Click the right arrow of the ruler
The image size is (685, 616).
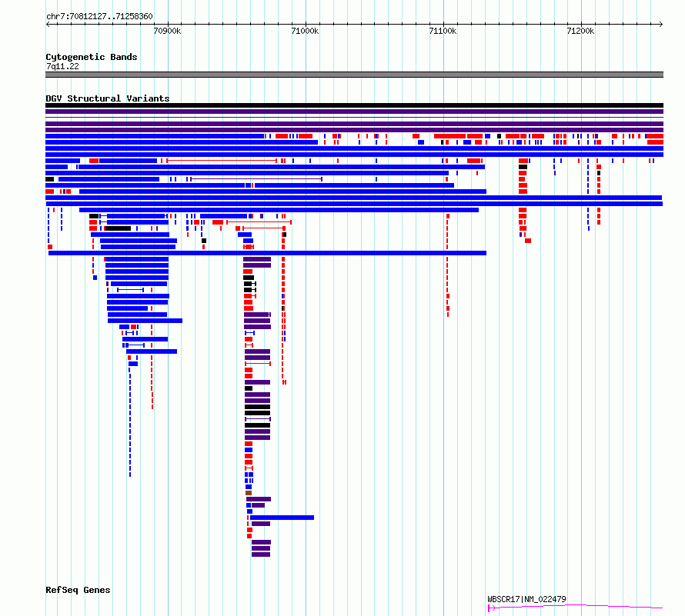661,24
